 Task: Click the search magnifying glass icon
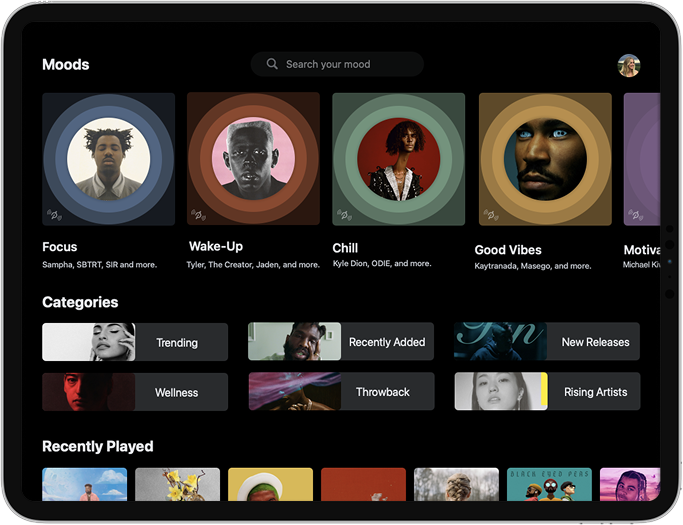272,64
